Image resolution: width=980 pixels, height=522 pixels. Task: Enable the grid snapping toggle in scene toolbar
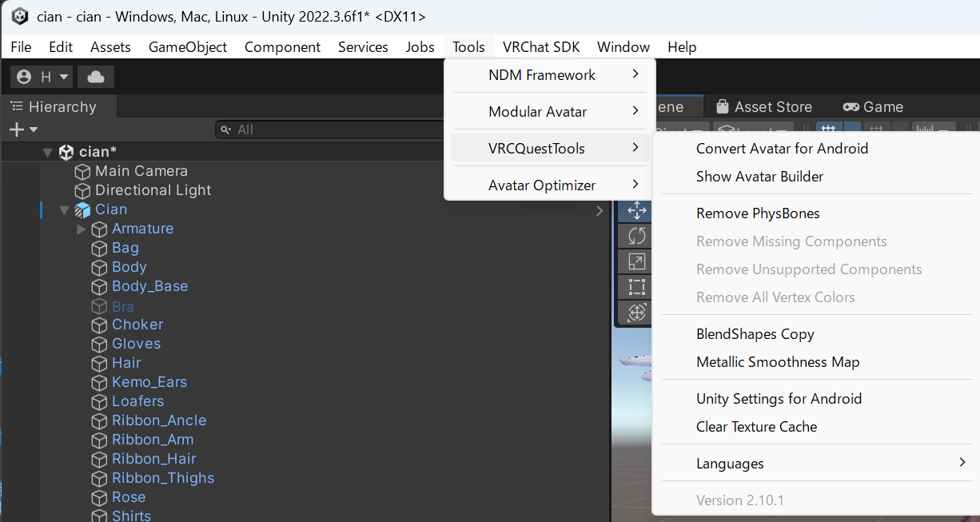point(875,128)
